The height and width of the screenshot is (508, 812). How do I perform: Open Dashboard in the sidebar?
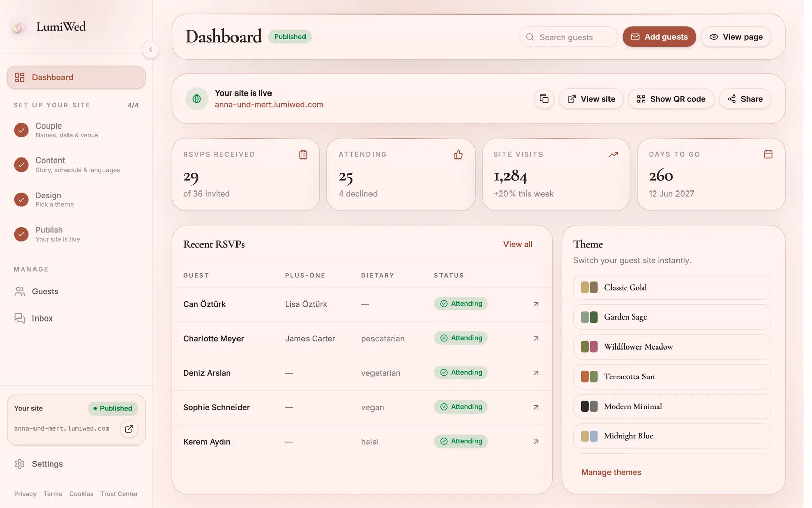point(76,77)
